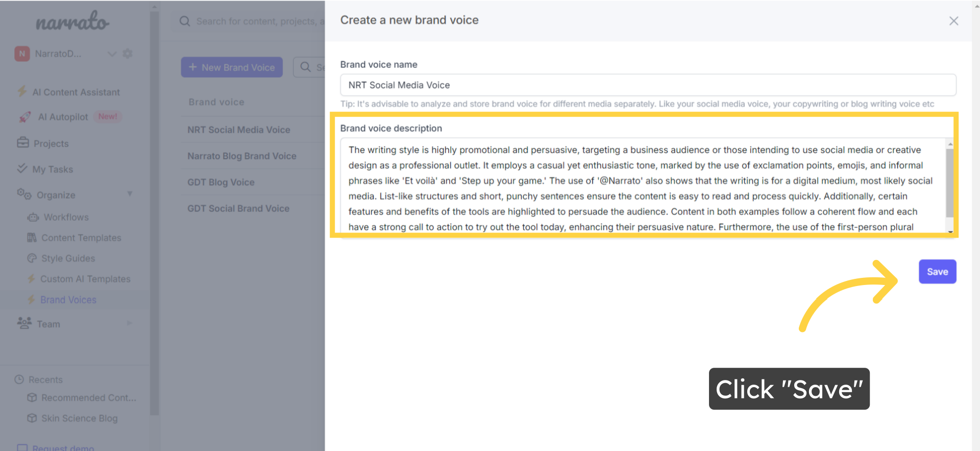980x451 pixels.
Task: Open My Tasks
Action: [53, 169]
